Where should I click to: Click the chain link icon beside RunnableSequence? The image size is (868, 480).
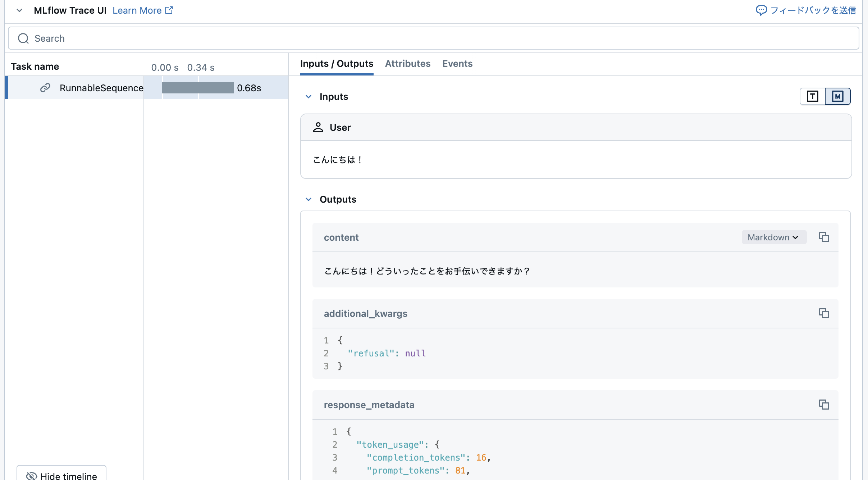click(45, 88)
